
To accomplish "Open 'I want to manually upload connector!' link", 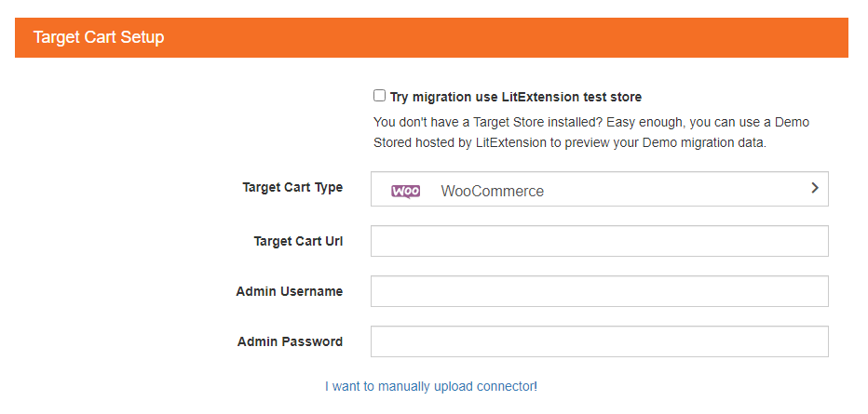I will click(x=430, y=386).
